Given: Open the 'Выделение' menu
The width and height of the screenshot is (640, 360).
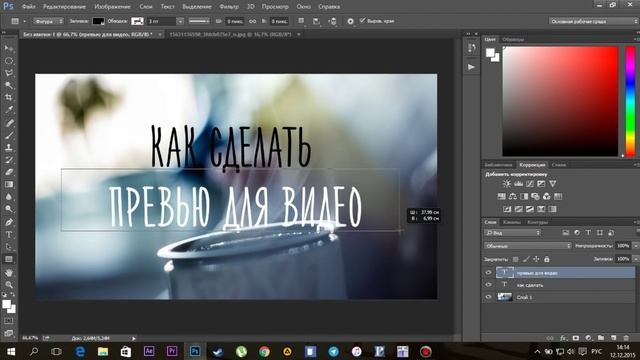Looking at the screenshot, I should [197, 7].
